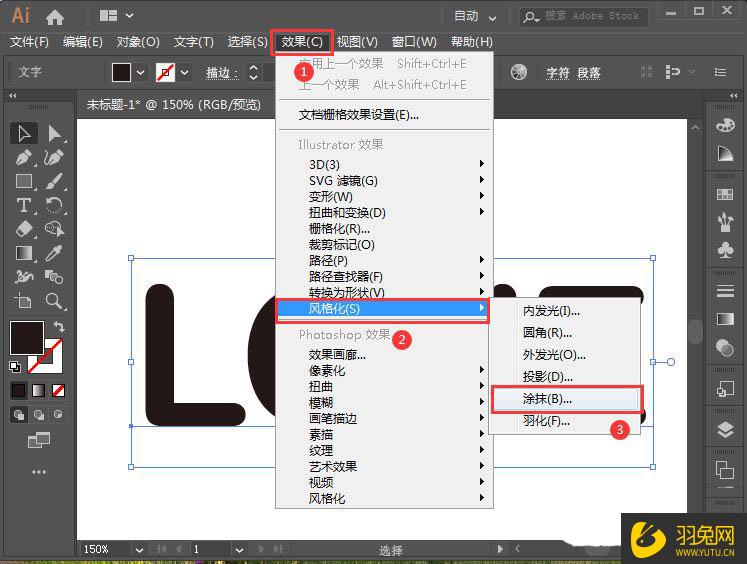Select the Curvature tool
747x564 pixels.
click(54, 157)
